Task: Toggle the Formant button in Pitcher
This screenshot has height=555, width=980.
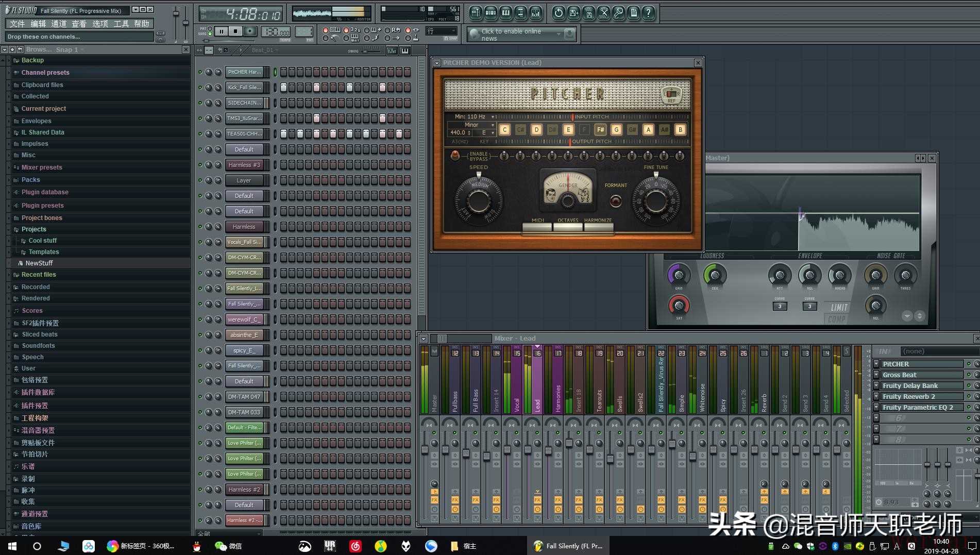Action: click(615, 200)
